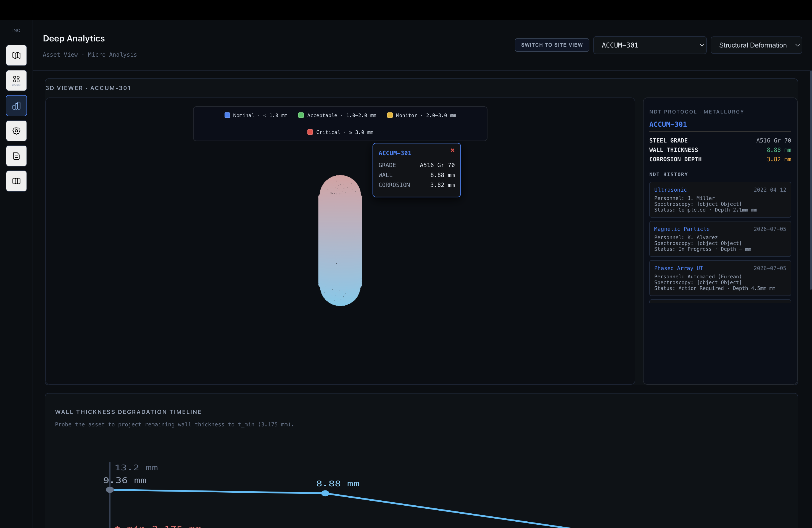
Task: Click the ACCUM-301 title in popup card
Action: [x=395, y=153]
